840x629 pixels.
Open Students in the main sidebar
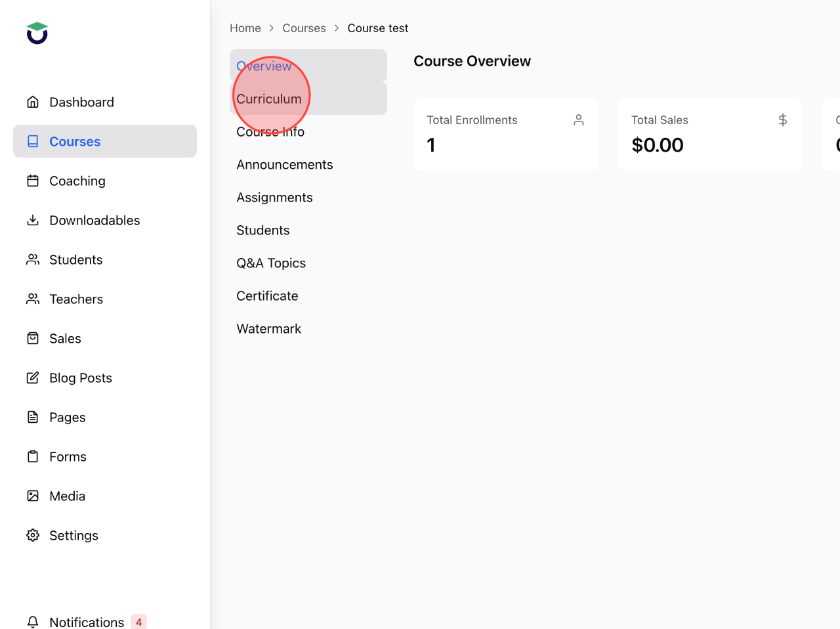[105, 259]
